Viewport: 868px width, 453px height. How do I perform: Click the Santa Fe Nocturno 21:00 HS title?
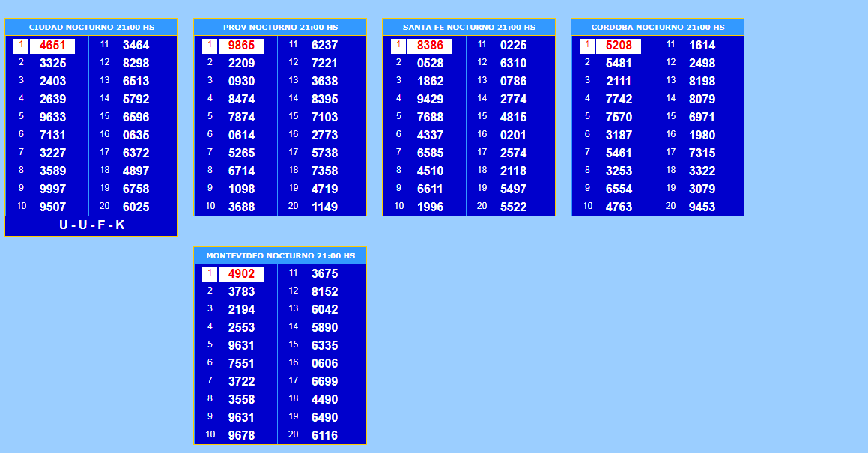(469, 27)
